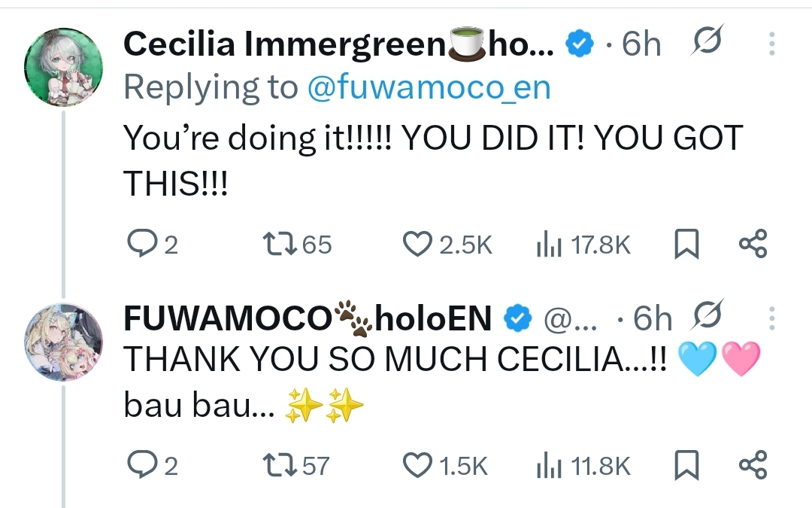The height and width of the screenshot is (508, 812).
Task: Bookmark FUWAMOCO's reply tweet
Action: 685,466
